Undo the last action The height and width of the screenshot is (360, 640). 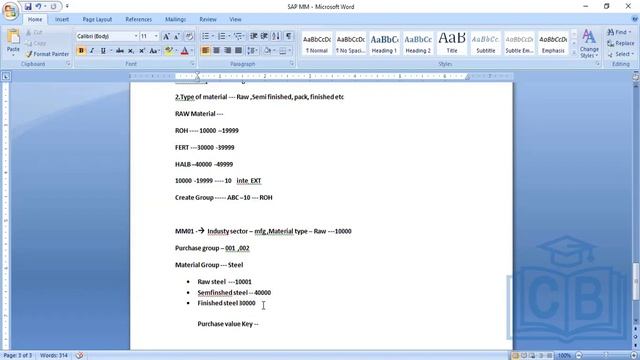point(38,7)
